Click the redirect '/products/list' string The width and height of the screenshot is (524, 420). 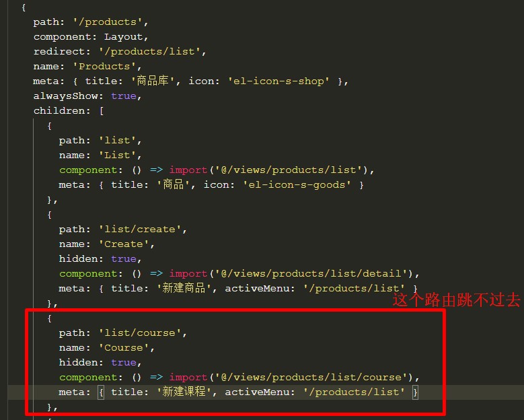(x=150, y=52)
